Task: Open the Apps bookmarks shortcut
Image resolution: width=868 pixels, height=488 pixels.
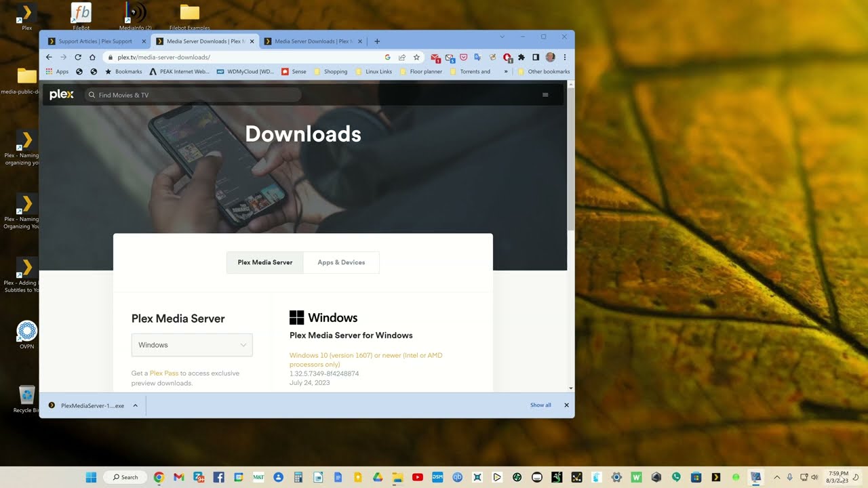Action: point(57,71)
